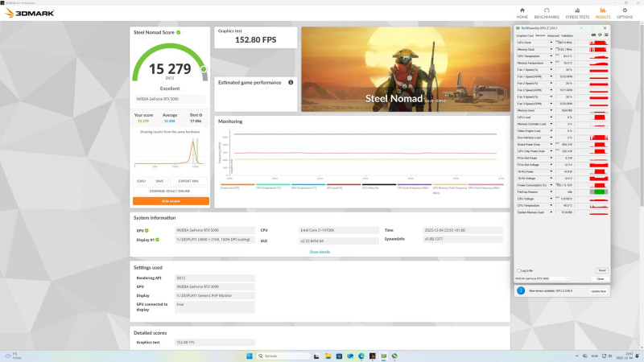The height and width of the screenshot is (362, 644).
Task: Click the Windows taskbar search box
Action: [283, 356]
